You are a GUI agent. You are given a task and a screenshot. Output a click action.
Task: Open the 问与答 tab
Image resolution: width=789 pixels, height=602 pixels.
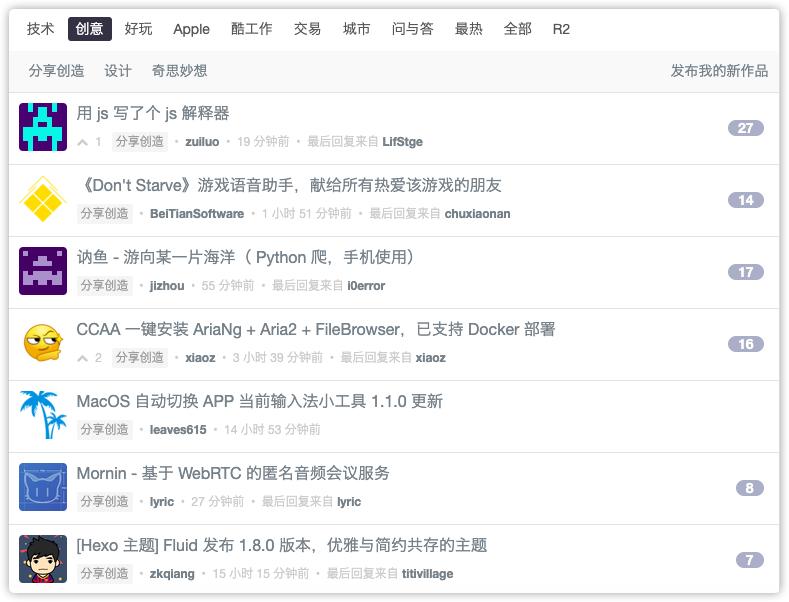(413, 29)
